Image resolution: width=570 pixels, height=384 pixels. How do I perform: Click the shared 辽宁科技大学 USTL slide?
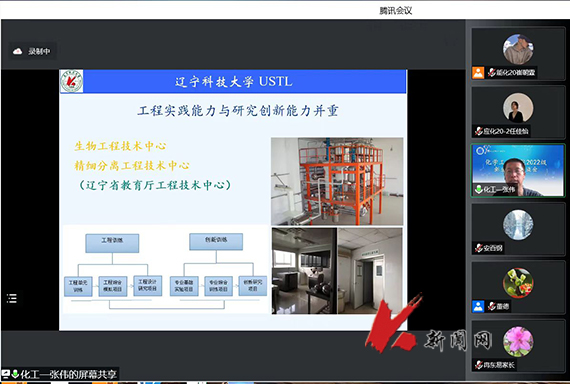[233, 200]
